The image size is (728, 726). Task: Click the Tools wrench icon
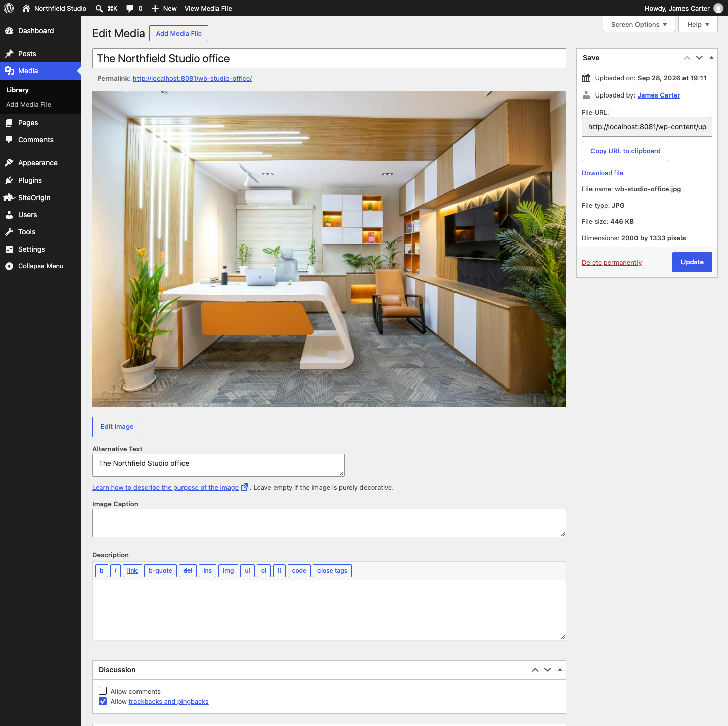(9, 232)
